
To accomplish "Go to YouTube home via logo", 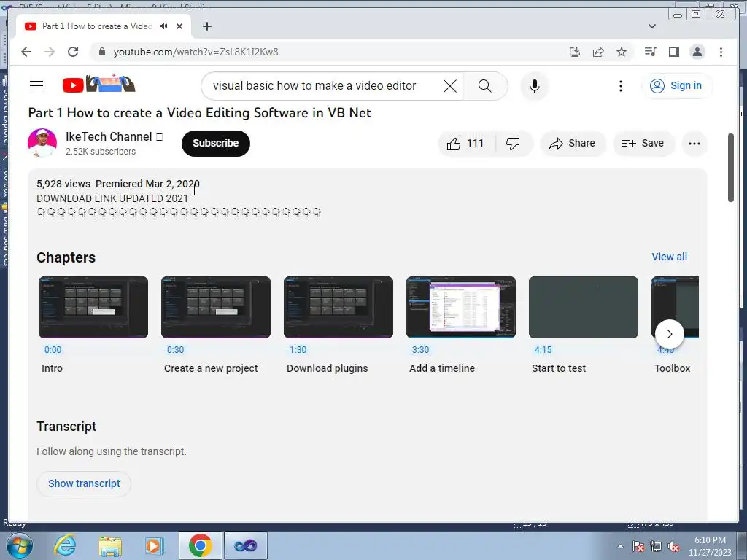I will click(99, 85).
